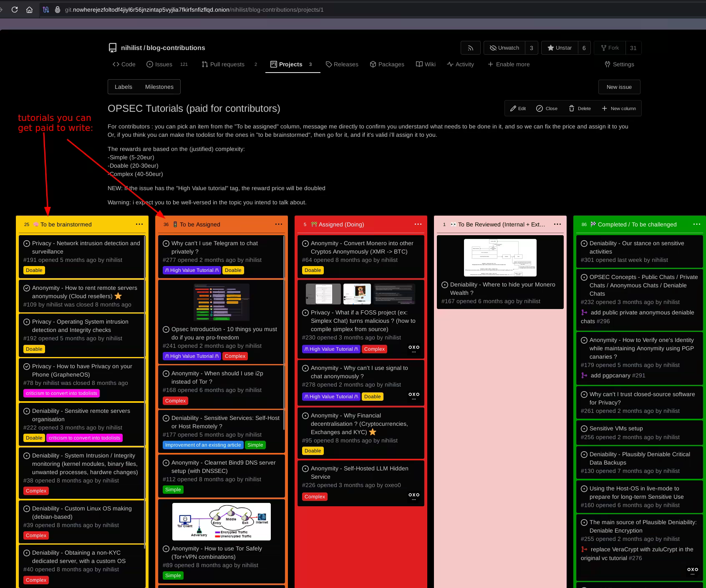Open repository Settings with tools icon
This screenshot has width=706, height=588.
click(x=619, y=64)
